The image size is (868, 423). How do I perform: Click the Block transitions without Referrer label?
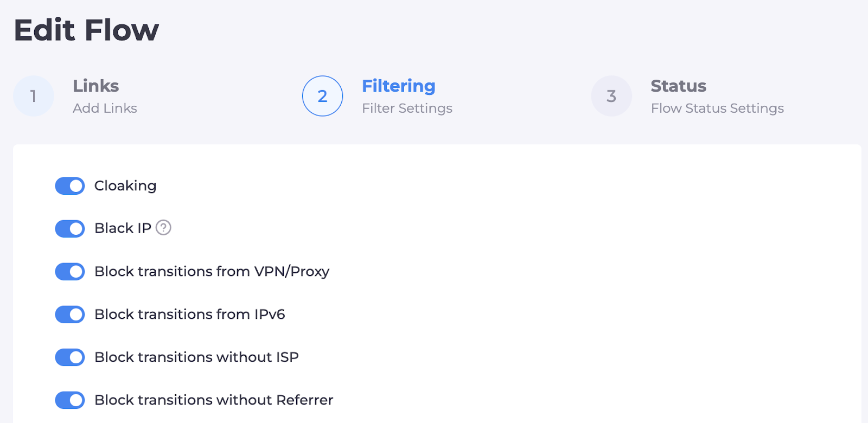coord(214,400)
